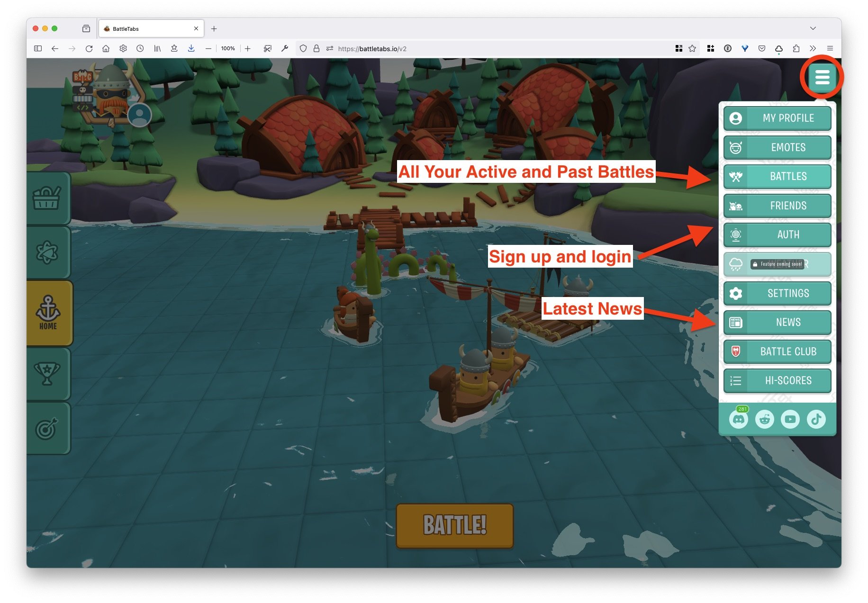868x603 pixels.
Task: Open the Auth menu item
Action: point(777,235)
